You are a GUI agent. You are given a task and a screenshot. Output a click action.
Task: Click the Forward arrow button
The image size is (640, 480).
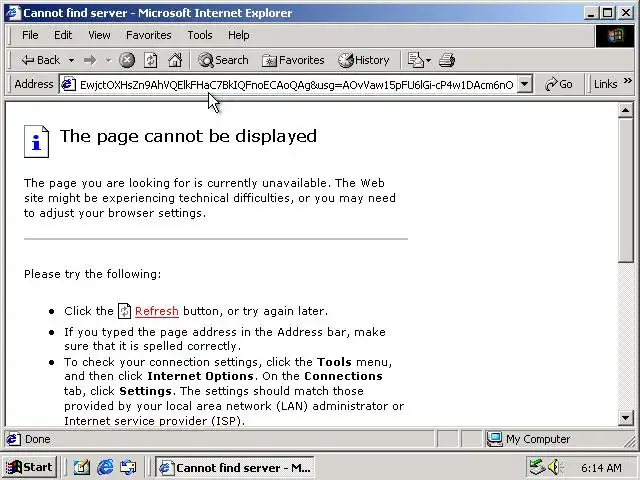90,60
